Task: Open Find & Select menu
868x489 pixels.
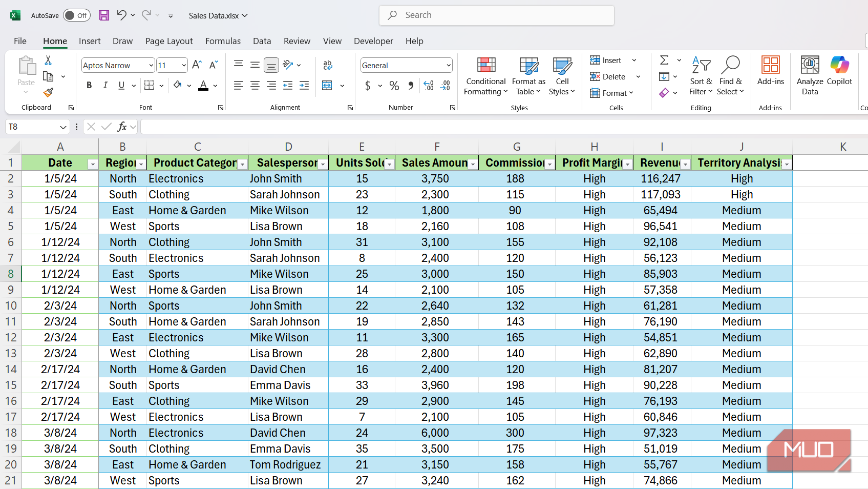Action: tap(730, 76)
